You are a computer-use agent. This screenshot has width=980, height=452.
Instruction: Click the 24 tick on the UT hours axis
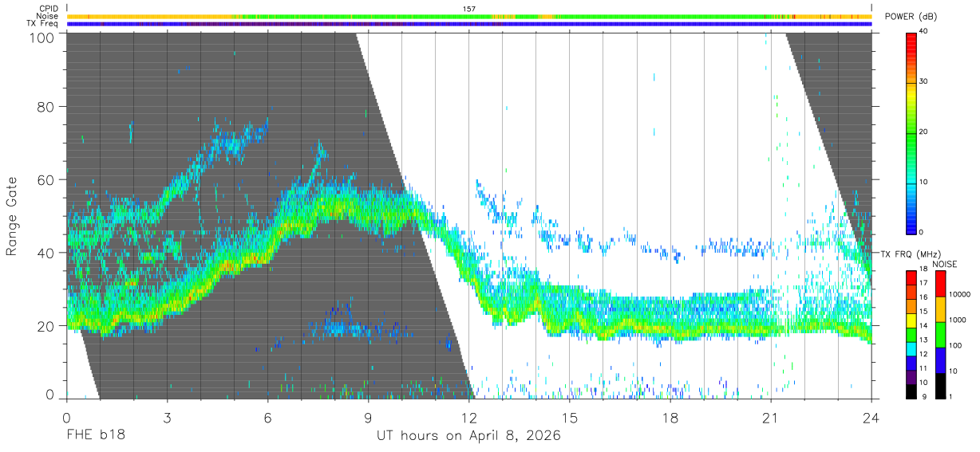coord(871,418)
